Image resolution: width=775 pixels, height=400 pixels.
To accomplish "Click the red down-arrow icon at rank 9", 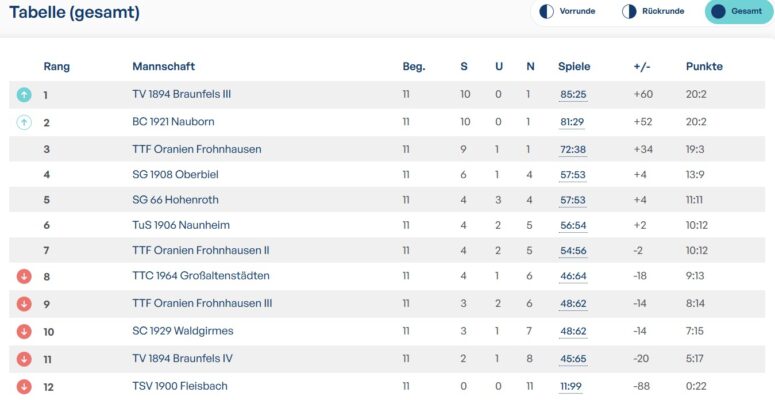I will [24, 303].
